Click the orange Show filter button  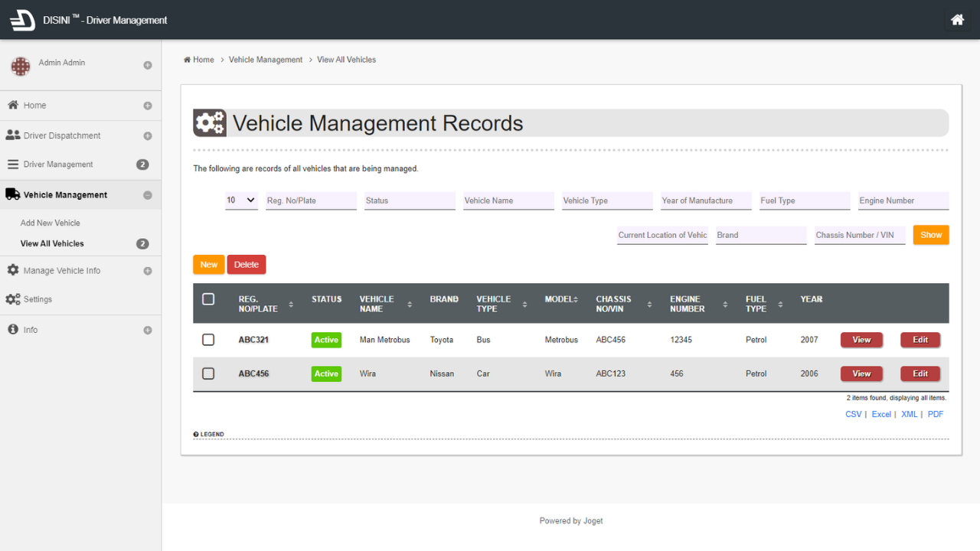[x=931, y=235]
